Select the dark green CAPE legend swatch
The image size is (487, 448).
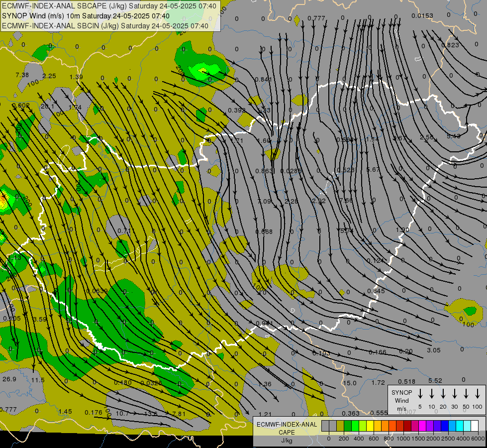[x=348, y=426]
